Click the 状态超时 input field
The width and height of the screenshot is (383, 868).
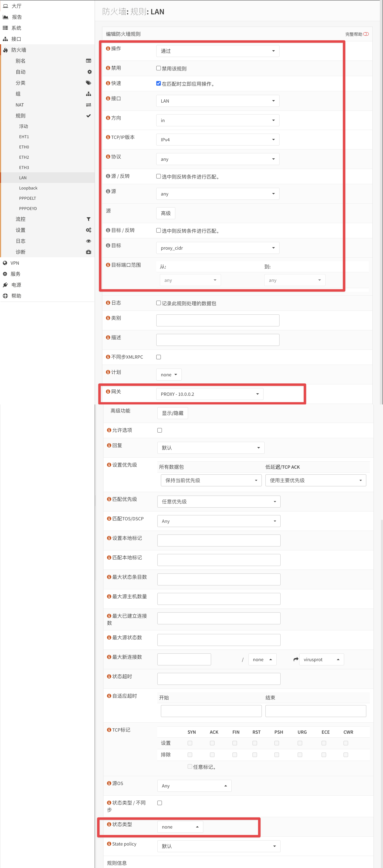coord(219,679)
